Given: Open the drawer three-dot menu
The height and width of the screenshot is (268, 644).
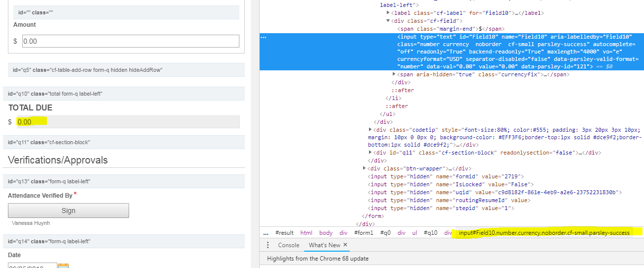Looking at the screenshot, I should pos(268,245).
